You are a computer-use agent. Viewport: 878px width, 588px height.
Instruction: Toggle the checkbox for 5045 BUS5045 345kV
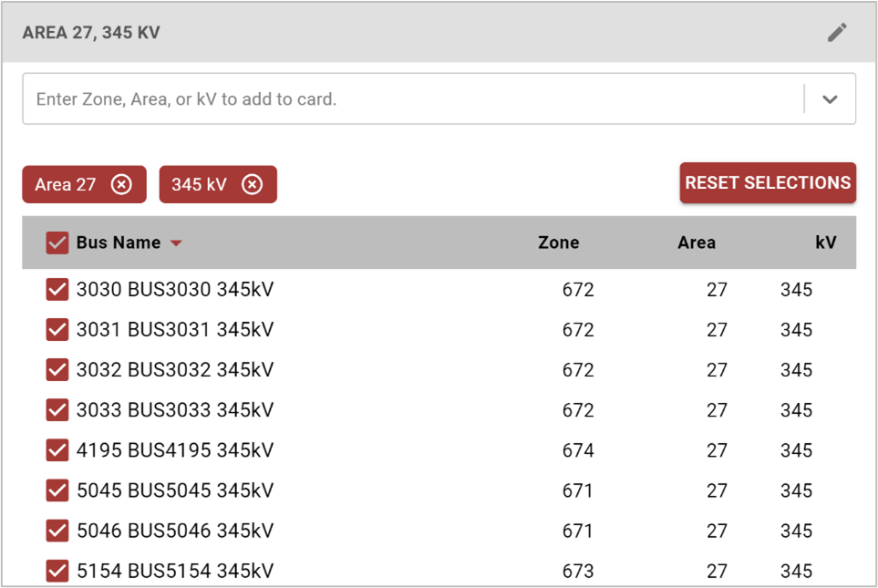[x=57, y=490]
